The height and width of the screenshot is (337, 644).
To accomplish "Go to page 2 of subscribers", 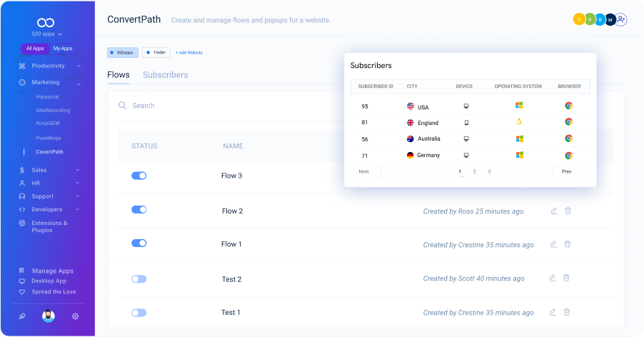I will (x=474, y=171).
